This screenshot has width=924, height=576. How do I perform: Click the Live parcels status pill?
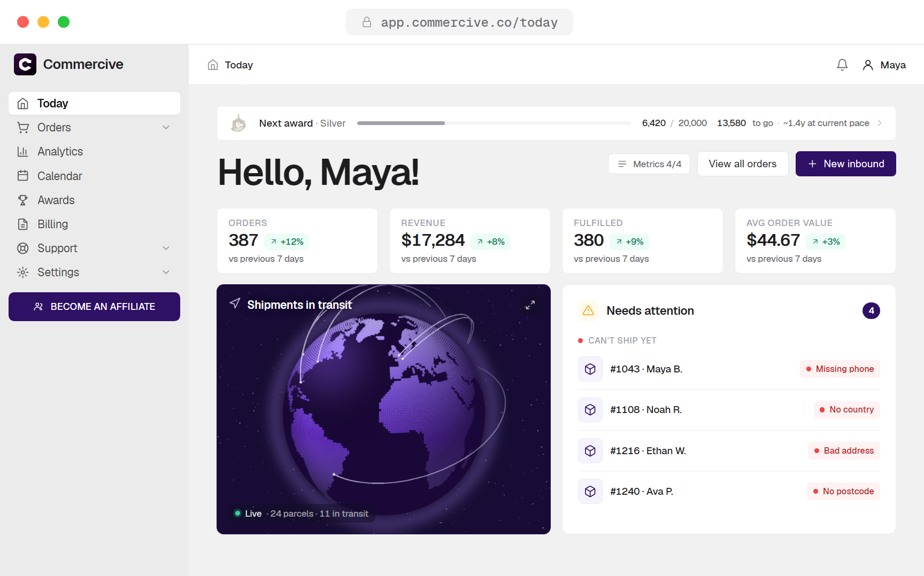click(x=302, y=513)
